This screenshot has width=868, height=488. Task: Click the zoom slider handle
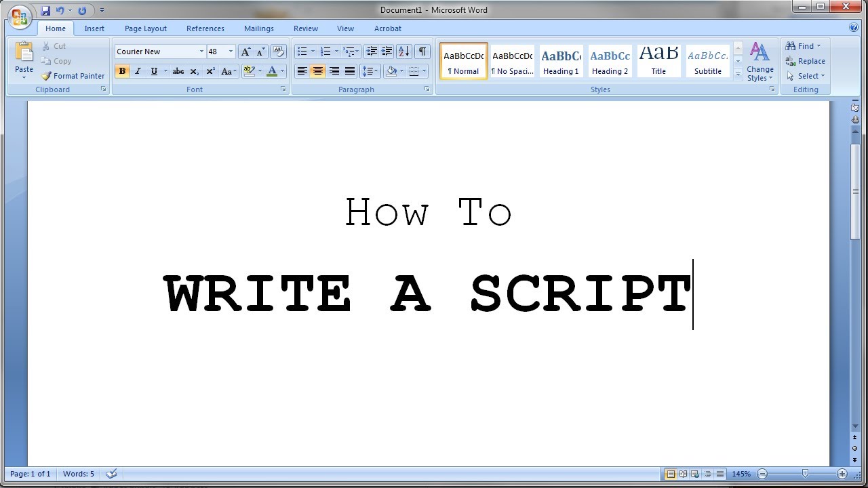click(x=805, y=474)
